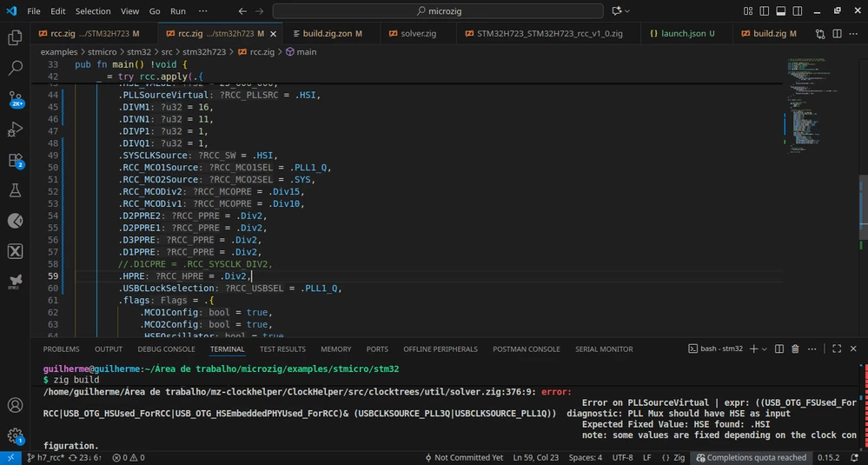Click the 'microzig' command center search box

(x=438, y=11)
